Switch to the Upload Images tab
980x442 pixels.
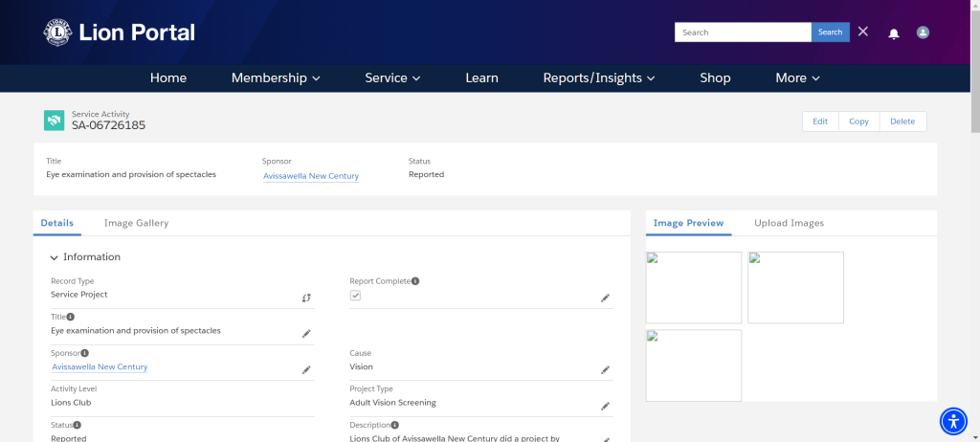[x=789, y=223]
